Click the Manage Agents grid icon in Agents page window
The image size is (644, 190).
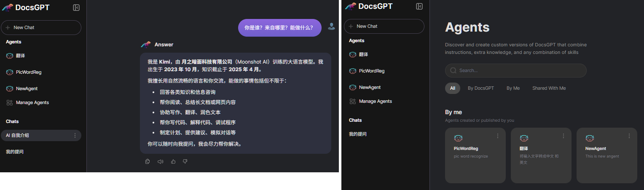(x=353, y=101)
